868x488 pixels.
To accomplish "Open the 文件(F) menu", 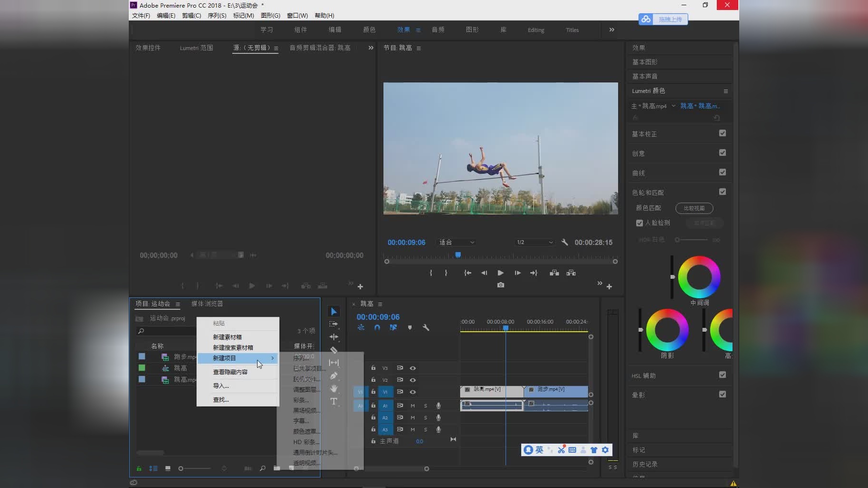I will click(x=141, y=15).
